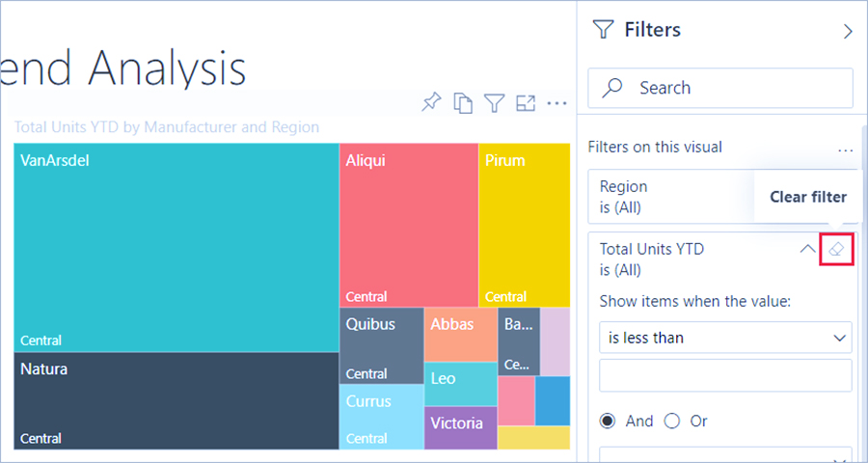Select the VanArsdel treemap block
The width and height of the screenshot is (868, 463).
176,248
